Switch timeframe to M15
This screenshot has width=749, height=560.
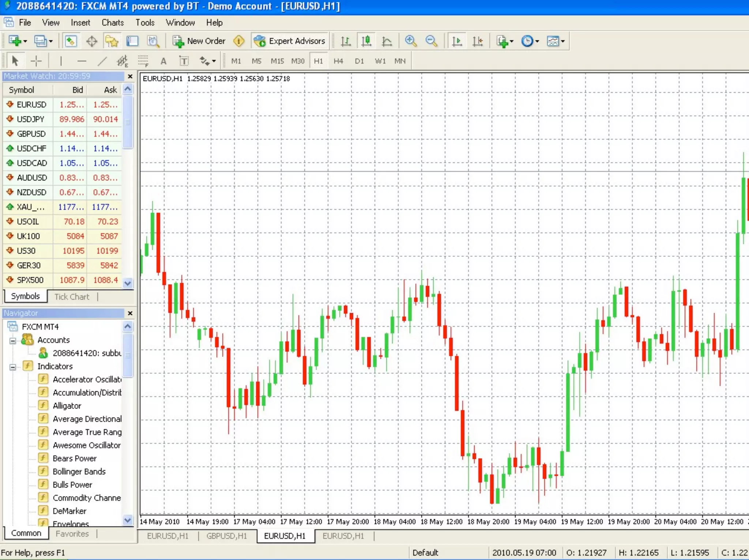point(277,61)
